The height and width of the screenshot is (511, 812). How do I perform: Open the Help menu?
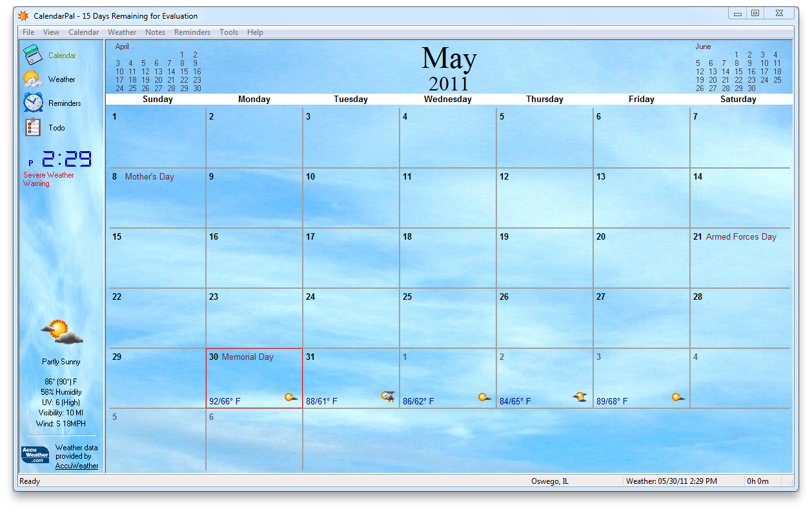[x=255, y=32]
